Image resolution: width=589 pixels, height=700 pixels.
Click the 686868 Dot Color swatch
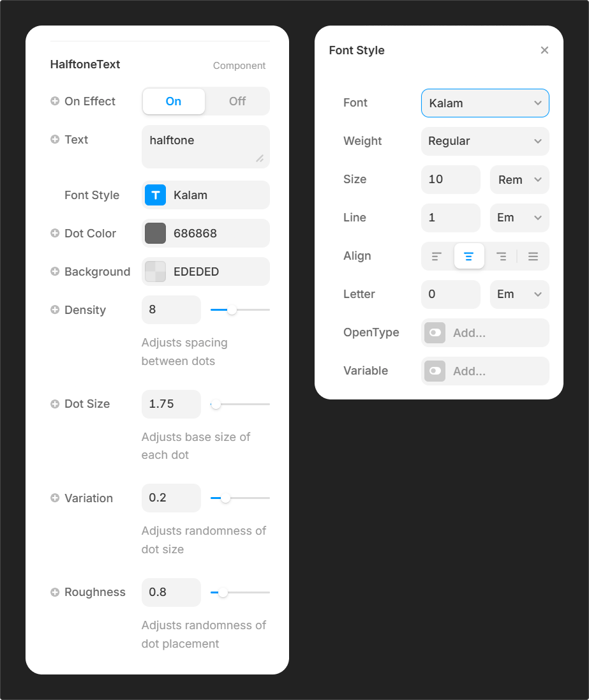[x=155, y=234]
